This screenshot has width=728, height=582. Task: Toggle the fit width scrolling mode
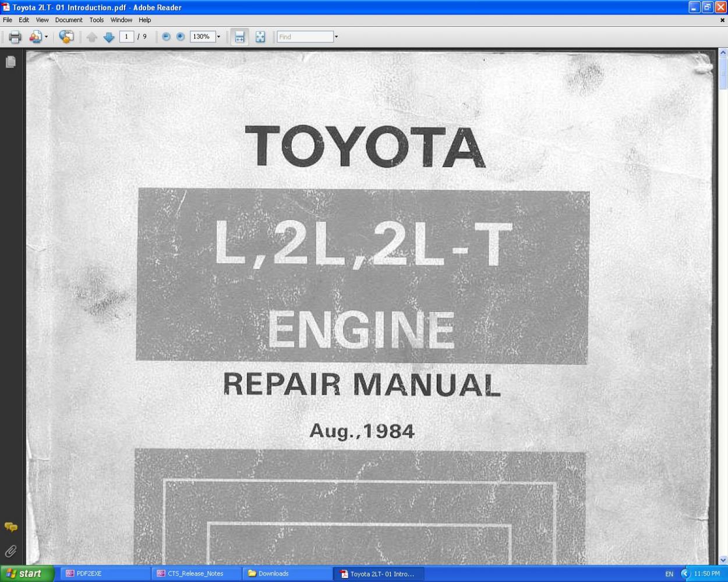coord(239,37)
